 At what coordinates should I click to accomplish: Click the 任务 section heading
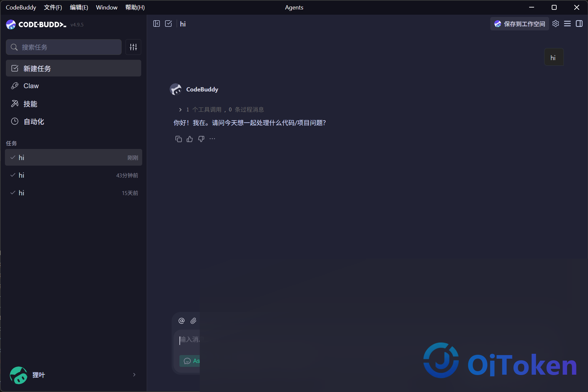11,143
